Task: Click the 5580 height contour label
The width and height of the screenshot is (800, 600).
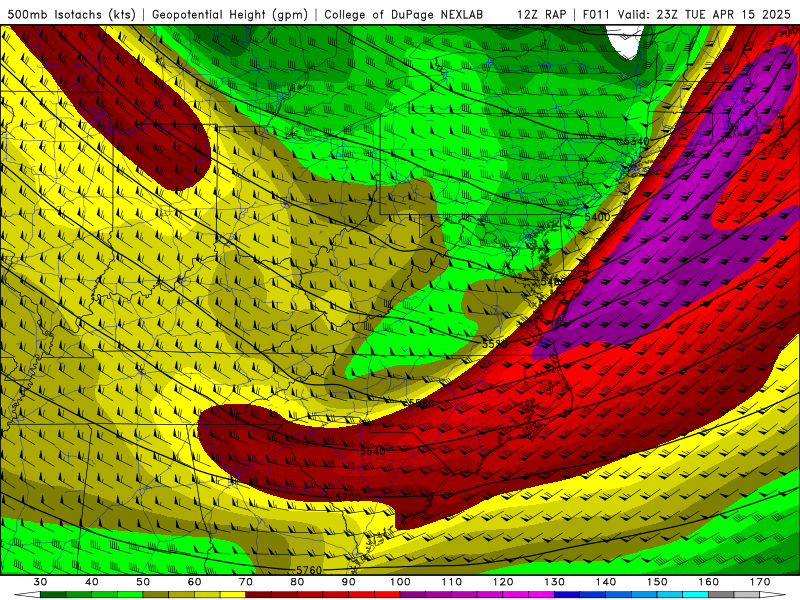Action: (x=421, y=403)
